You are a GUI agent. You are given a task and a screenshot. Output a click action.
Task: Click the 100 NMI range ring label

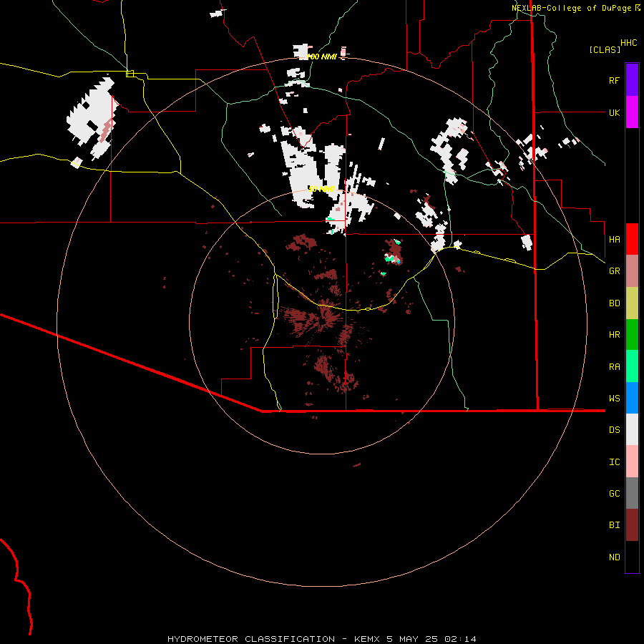point(321,57)
